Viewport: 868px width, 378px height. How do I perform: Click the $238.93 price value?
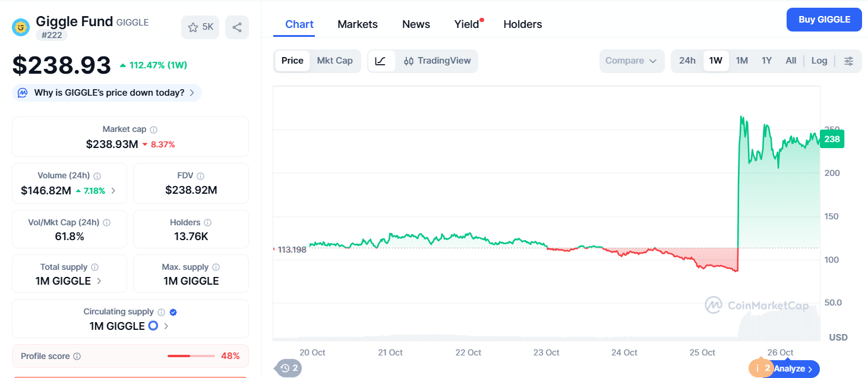[x=62, y=65]
